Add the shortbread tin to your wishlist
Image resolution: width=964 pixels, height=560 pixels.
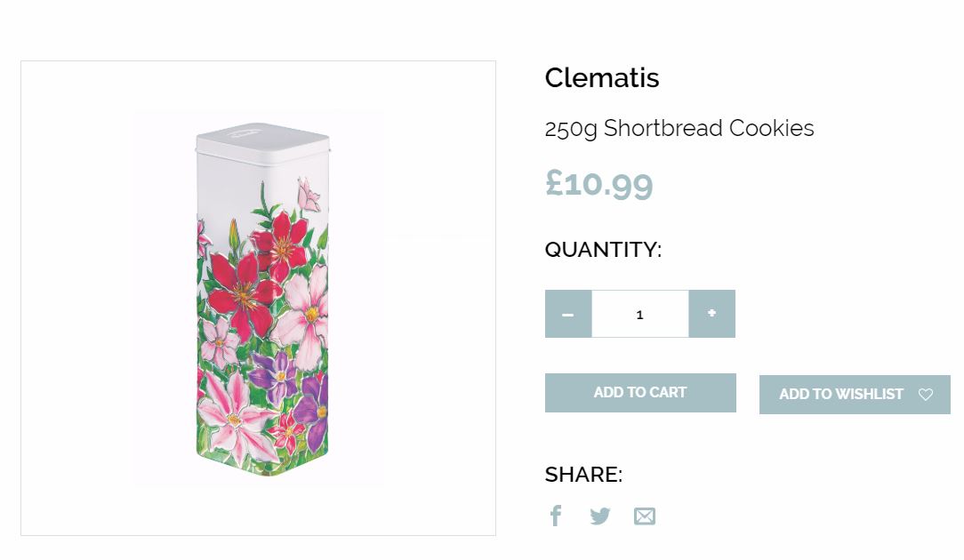[840, 394]
